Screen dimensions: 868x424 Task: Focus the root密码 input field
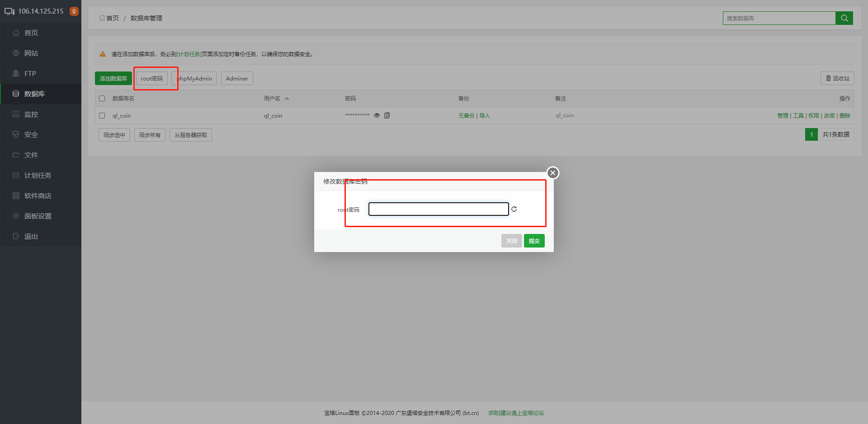pyautogui.click(x=439, y=209)
